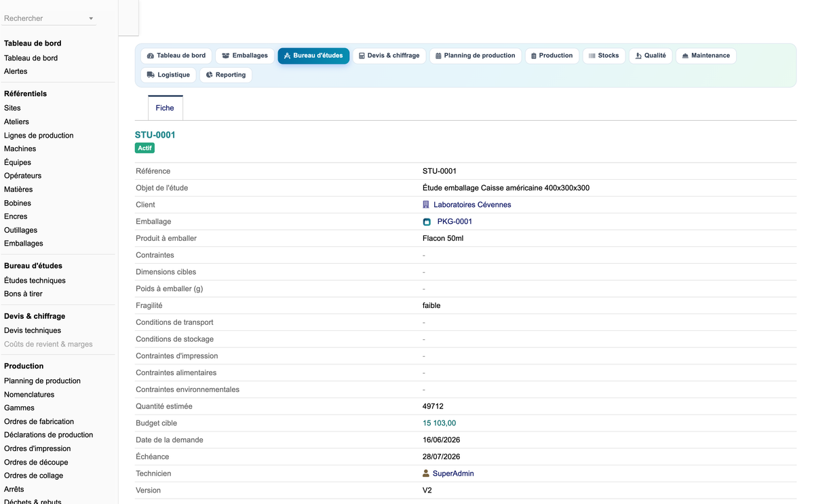Open Équipes in the sidebar
Viewport: 814px width, 504px height.
[18, 162]
